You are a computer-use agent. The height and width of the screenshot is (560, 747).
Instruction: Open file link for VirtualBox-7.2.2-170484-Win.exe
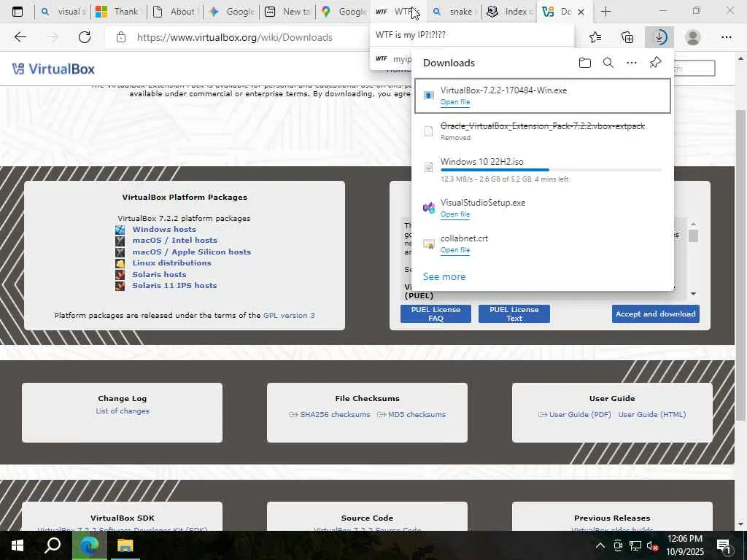tap(455, 102)
